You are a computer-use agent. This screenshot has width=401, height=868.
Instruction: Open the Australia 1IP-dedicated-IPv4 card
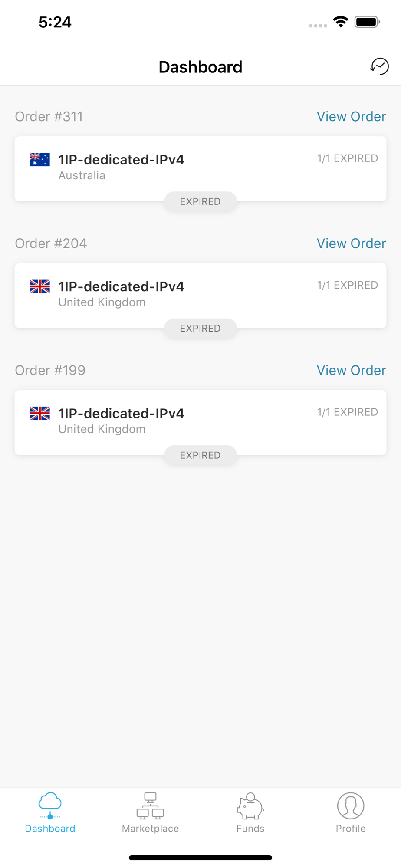[x=200, y=169]
